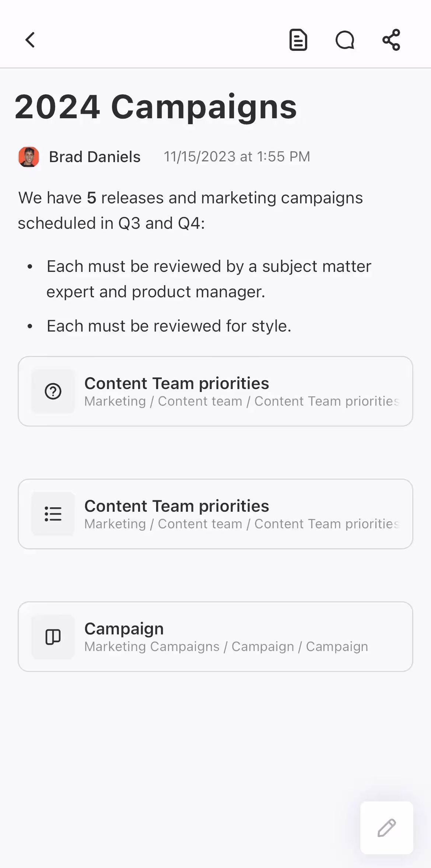Tap the edit pencil button
This screenshot has height=868, width=431.
pyautogui.click(x=386, y=828)
